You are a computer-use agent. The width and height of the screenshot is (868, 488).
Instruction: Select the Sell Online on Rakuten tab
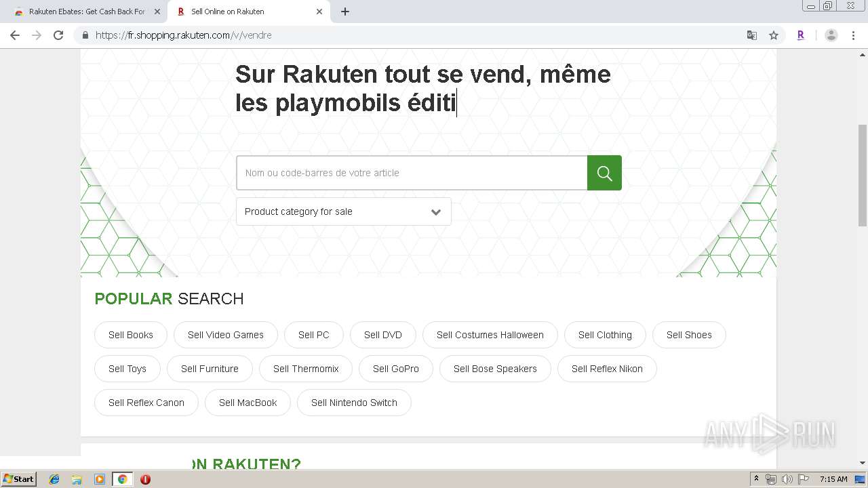pos(248,12)
